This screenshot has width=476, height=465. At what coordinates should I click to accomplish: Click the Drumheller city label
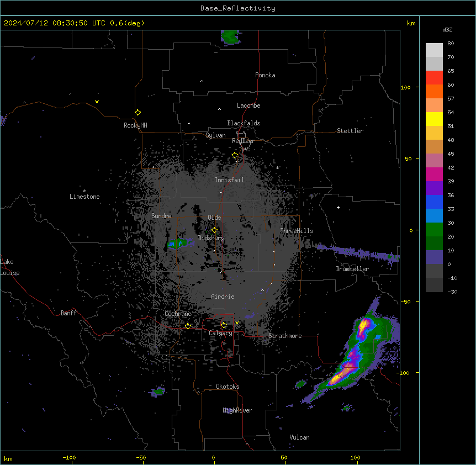pyautogui.click(x=352, y=269)
